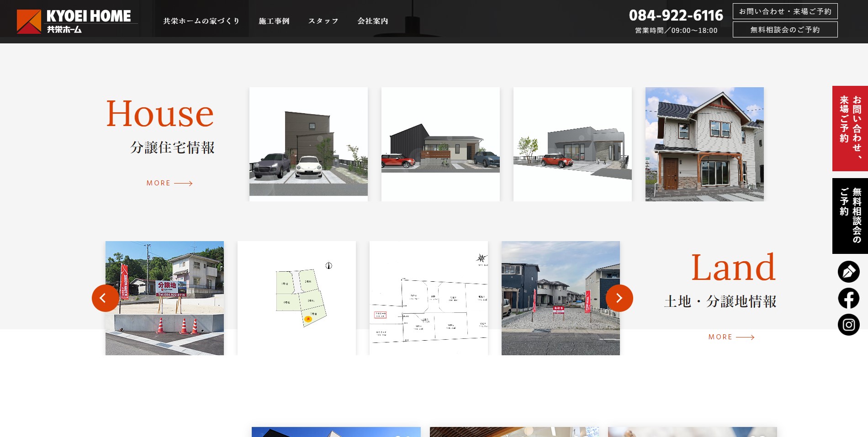Open brown two-story house rendering thumbnail

pyautogui.click(x=308, y=144)
